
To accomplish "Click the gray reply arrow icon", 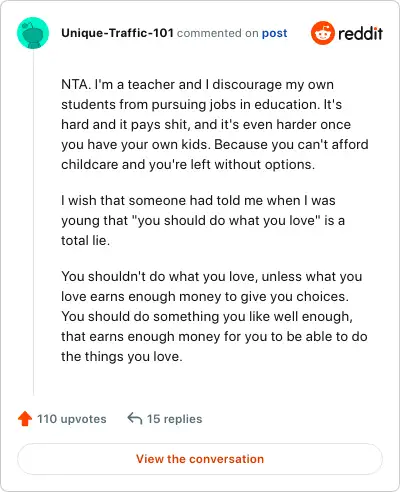I will (135, 418).
